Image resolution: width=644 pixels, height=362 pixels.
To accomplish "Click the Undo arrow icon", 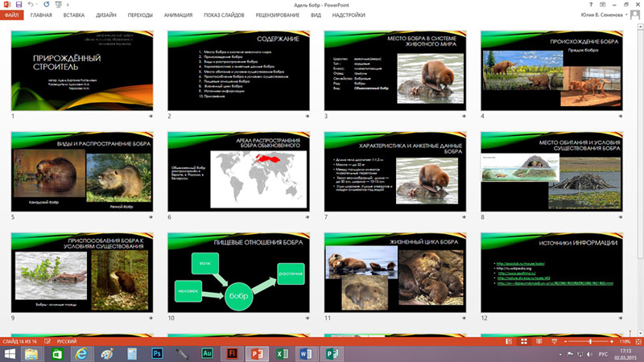I will tap(31, 4).
